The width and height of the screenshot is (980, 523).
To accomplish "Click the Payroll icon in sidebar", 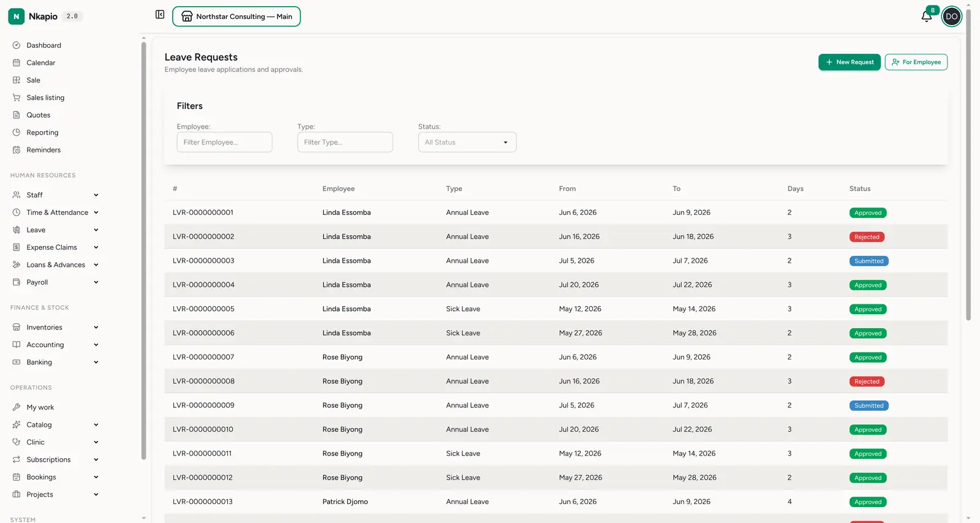I will click(x=17, y=282).
